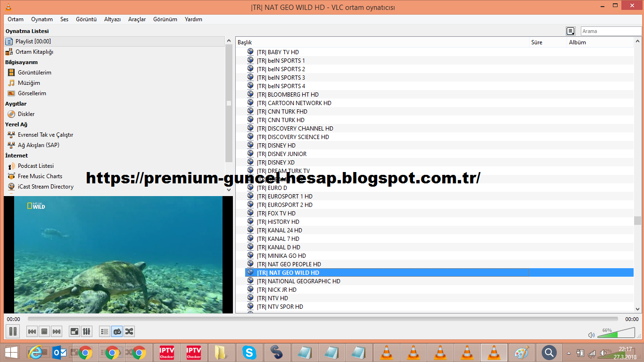Open Skype from the taskbar
The height and width of the screenshot is (362, 644).
point(249,352)
